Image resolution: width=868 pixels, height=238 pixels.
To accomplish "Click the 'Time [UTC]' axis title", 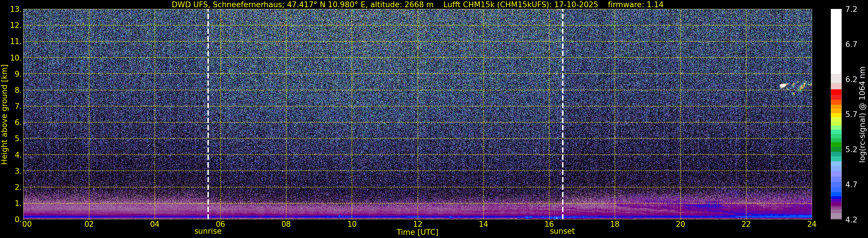I will (x=417, y=232).
